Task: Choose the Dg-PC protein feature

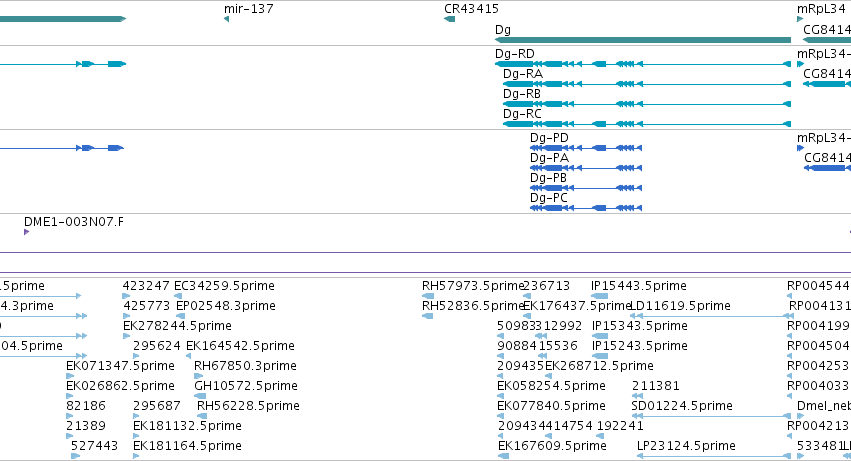Action: click(586, 208)
